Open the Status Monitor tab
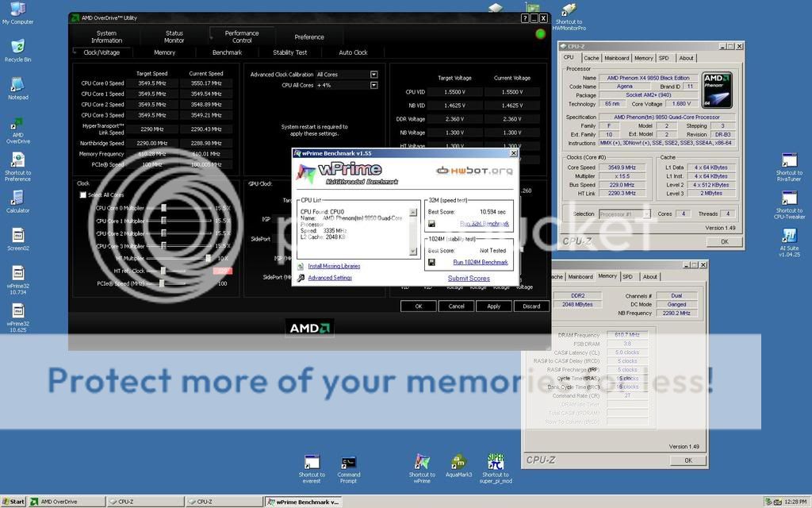812x508 pixels. (x=174, y=37)
